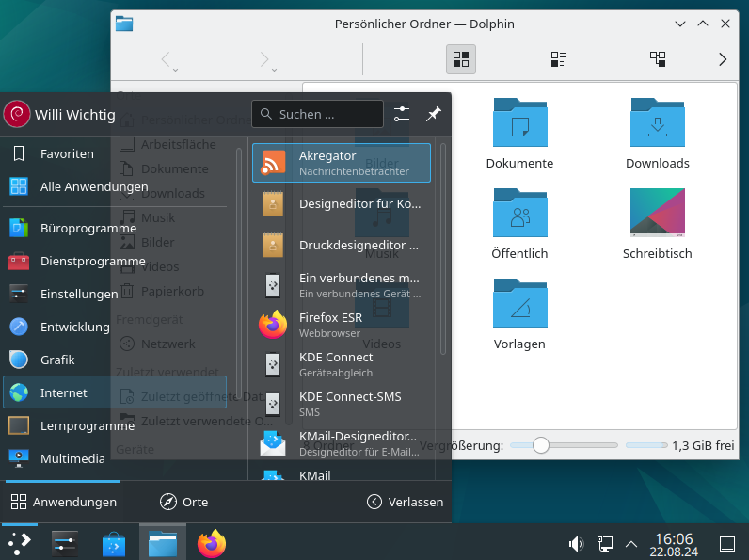Screen dimensions: 749x560
Task: Switch Dolphin to compact view mode
Action: pos(559,59)
